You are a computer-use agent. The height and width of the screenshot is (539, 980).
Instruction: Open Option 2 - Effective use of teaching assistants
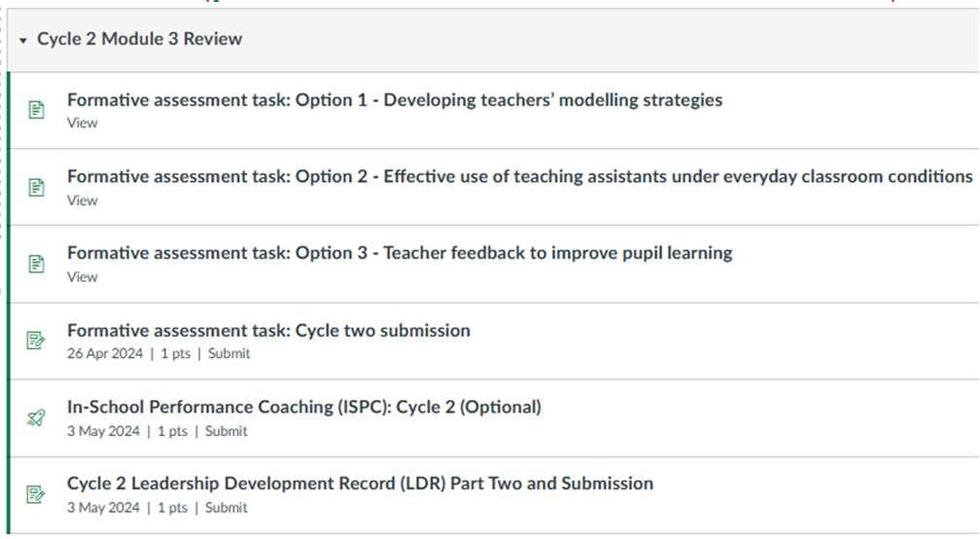[x=519, y=176]
